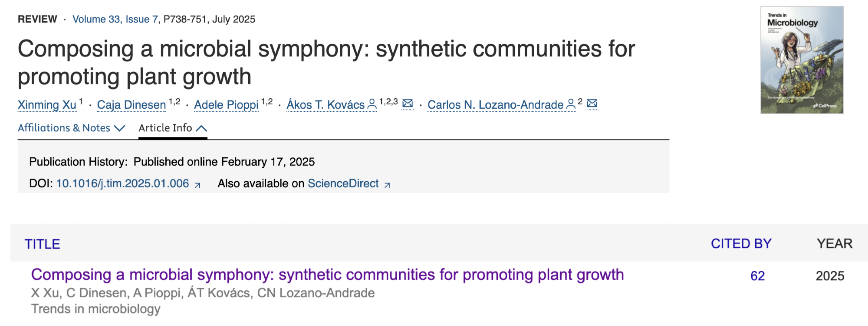Image resolution: width=868 pixels, height=326 pixels.
Task: Click the person icon beside Carlos N. Lozano-Andrade
Action: click(571, 104)
